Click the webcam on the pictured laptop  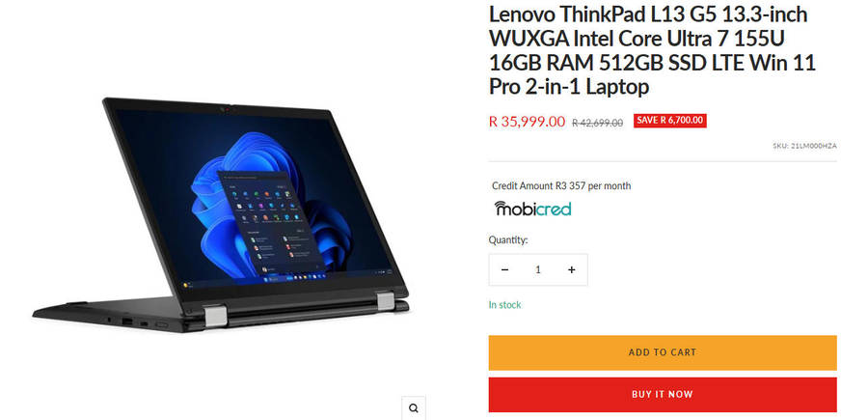(227, 109)
